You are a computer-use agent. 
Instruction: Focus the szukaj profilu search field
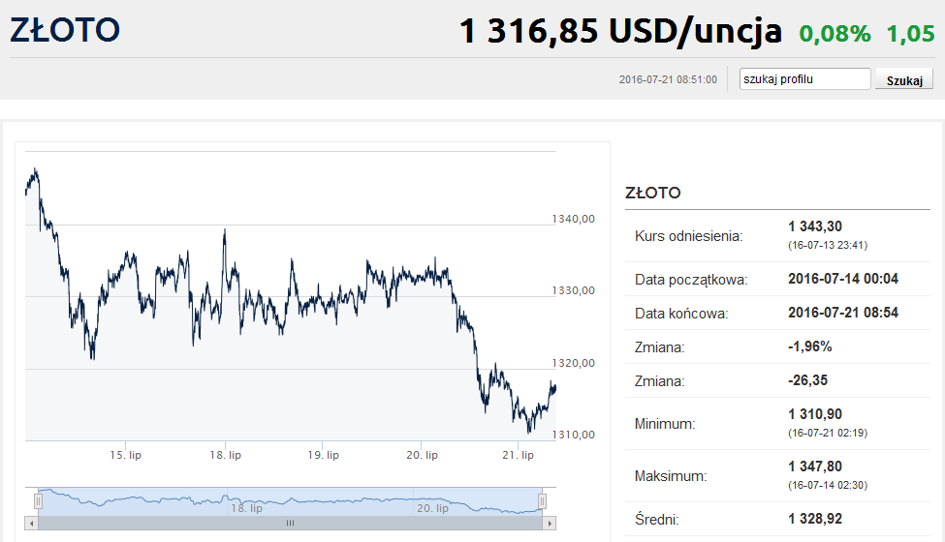[x=805, y=79]
